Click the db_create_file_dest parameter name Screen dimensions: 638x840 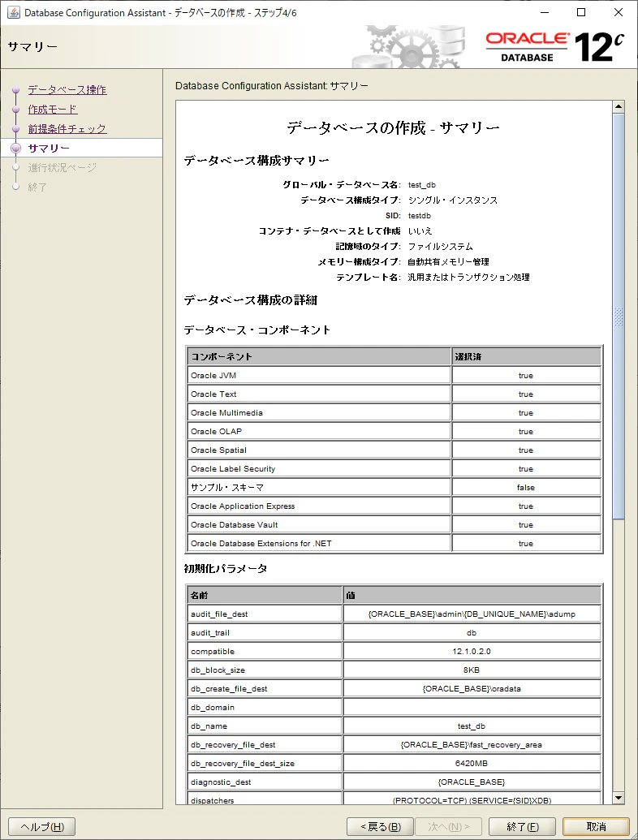click(x=229, y=689)
